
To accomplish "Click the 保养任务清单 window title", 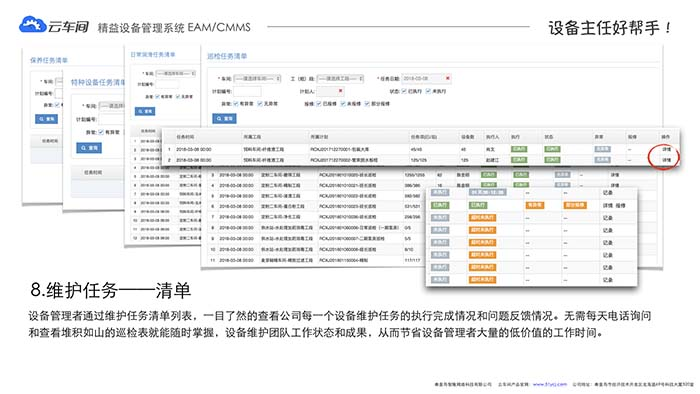I will [x=49, y=60].
